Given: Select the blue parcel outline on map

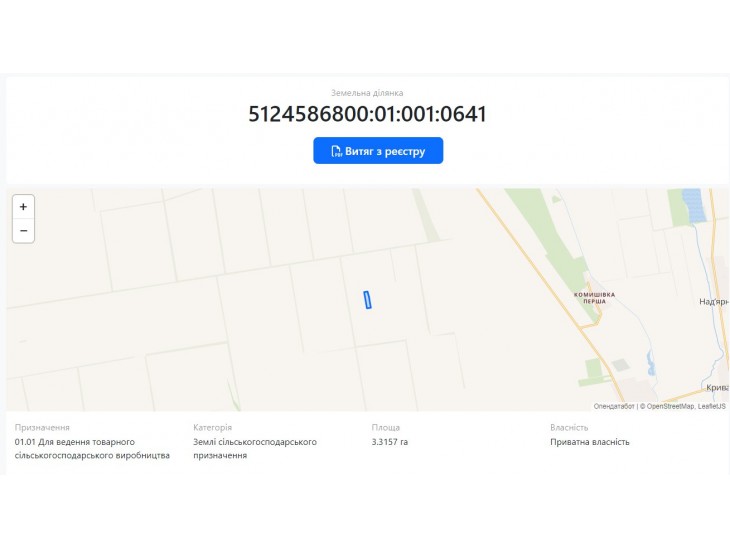Looking at the screenshot, I should pyautogui.click(x=367, y=300).
